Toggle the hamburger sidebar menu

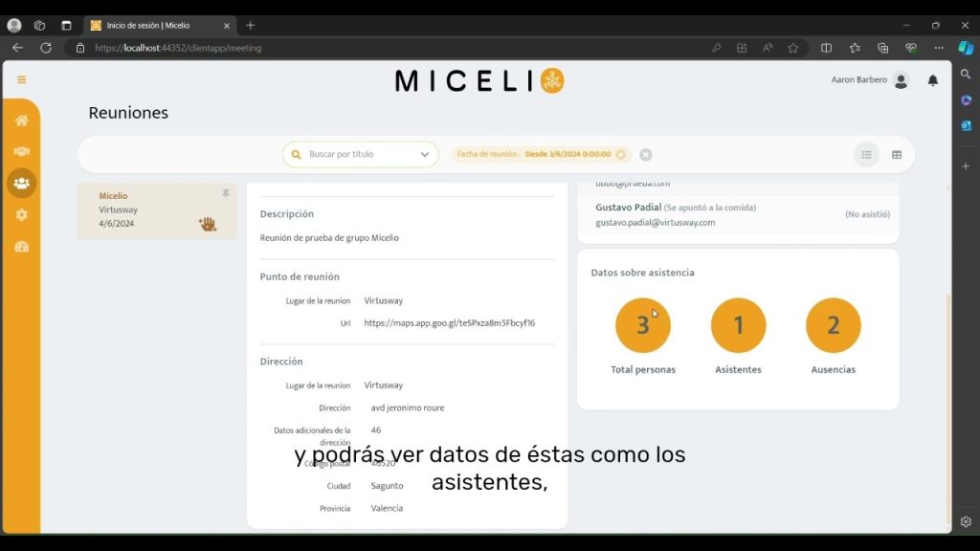(21, 80)
